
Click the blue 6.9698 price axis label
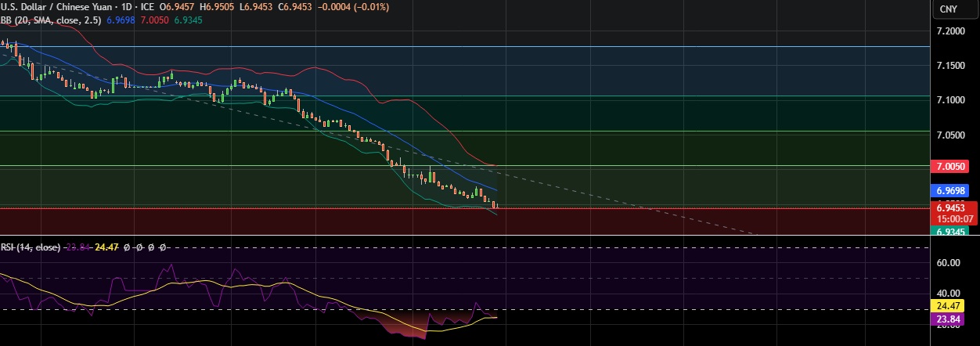(949, 191)
